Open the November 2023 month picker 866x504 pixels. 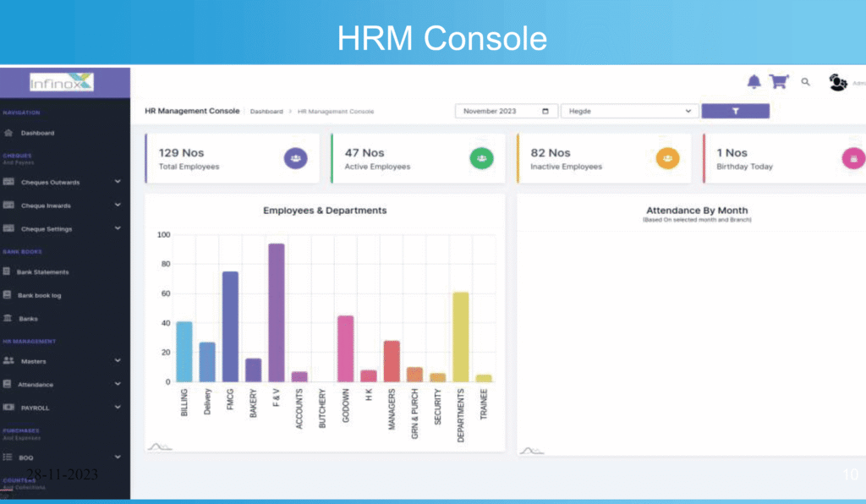[506, 111]
